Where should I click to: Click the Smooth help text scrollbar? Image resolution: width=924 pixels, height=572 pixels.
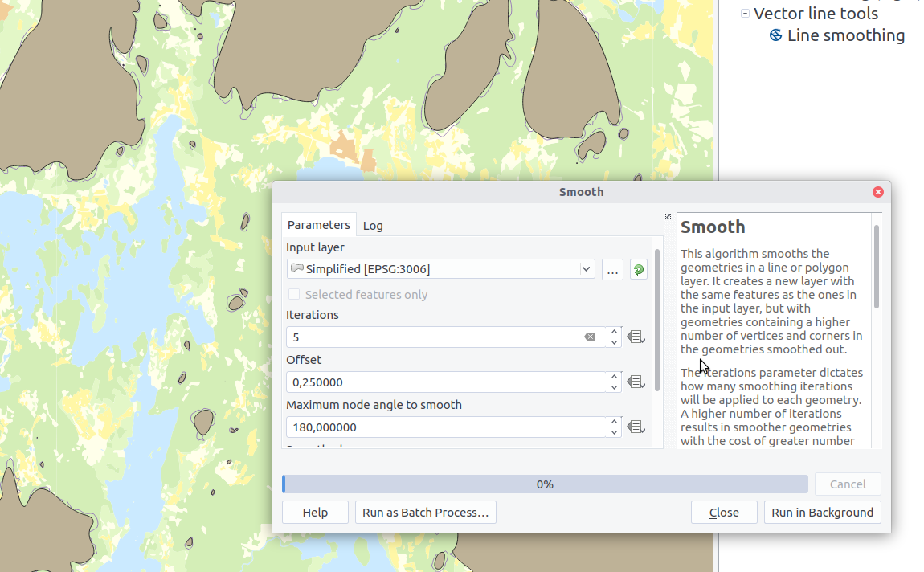coord(877,267)
